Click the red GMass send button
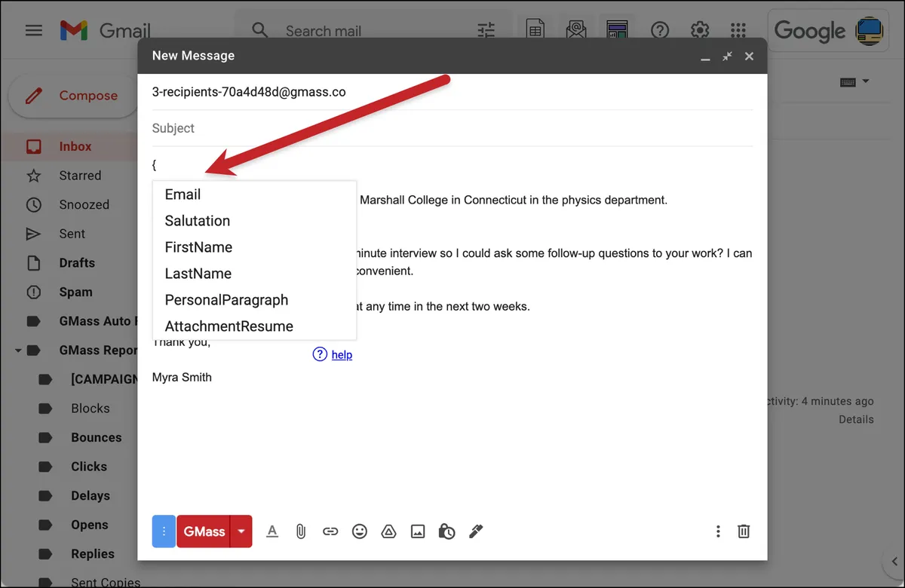Screen dimensions: 905x588 (204, 531)
